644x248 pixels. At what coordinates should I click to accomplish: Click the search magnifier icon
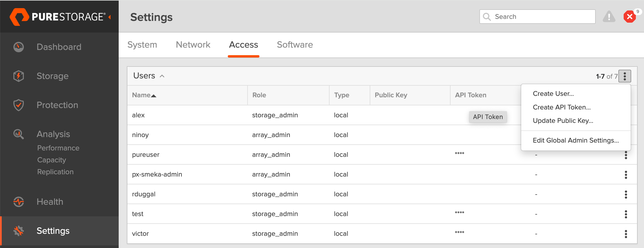487,17
